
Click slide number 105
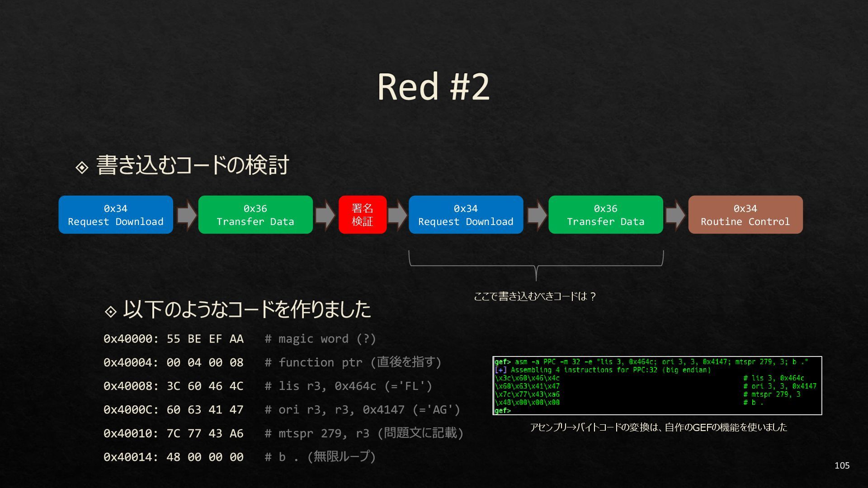coord(842,465)
